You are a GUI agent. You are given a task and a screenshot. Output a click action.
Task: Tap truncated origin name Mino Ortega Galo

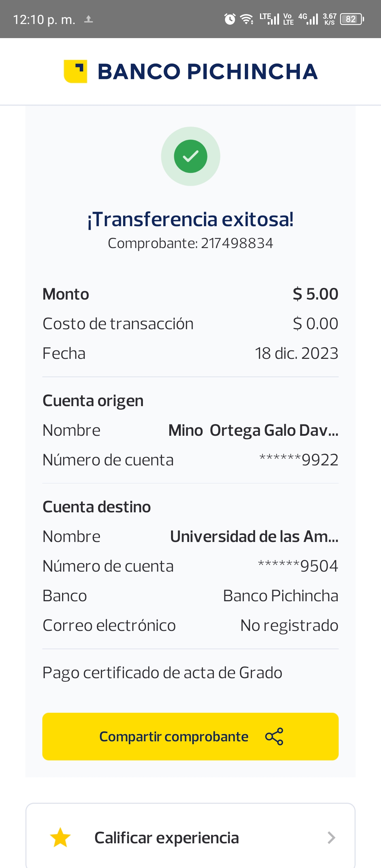tap(253, 430)
